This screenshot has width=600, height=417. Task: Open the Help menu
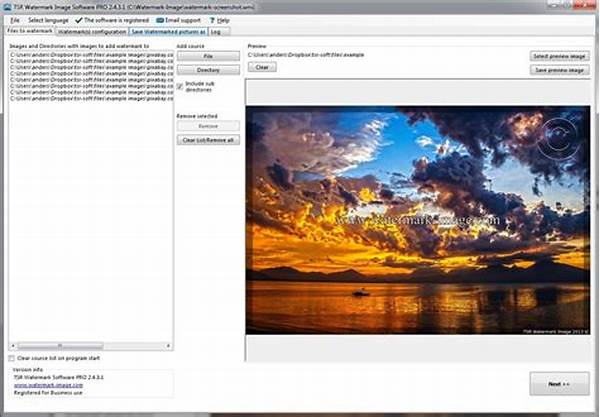click(220, 20)
